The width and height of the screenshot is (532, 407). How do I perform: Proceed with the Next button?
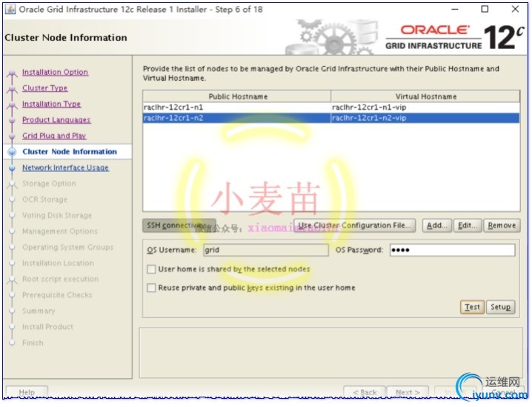coord(408,392)
